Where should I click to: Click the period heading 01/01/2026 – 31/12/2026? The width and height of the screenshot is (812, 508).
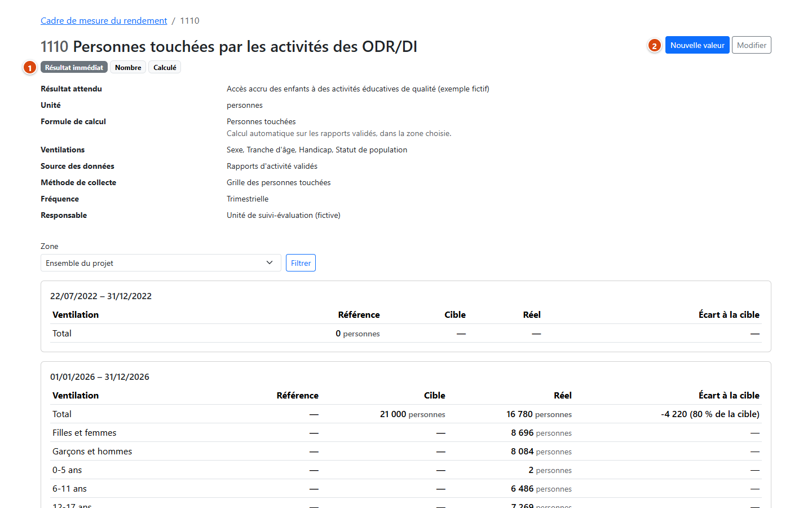(x=100, y=377)
